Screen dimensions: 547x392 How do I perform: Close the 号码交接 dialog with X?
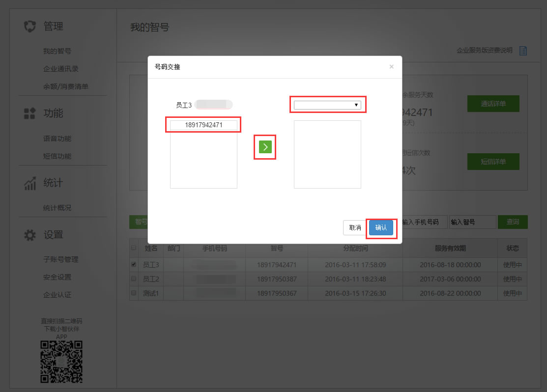pos(391,67)
